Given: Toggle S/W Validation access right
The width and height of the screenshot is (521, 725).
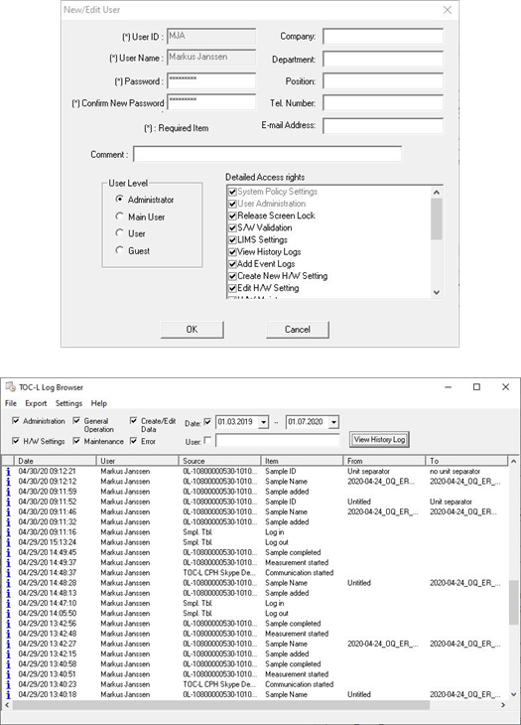Looking at the screenshot, I should click(233, 228).
